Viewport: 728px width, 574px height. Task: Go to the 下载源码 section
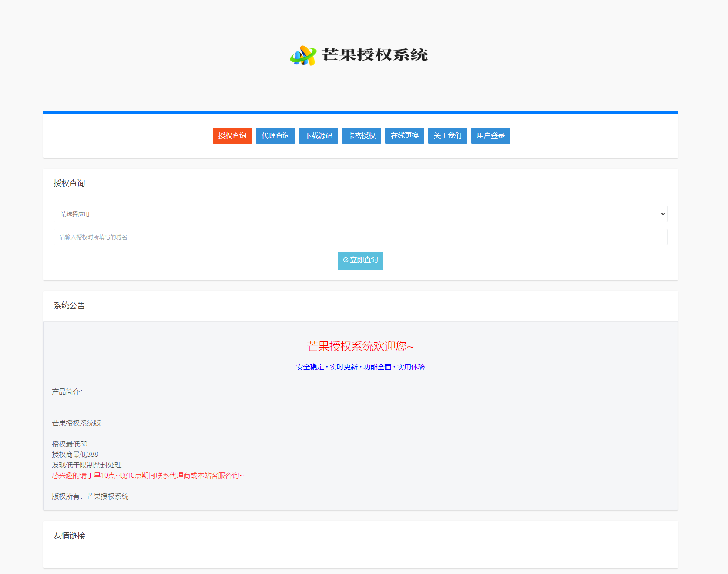(x=318, y=136)
